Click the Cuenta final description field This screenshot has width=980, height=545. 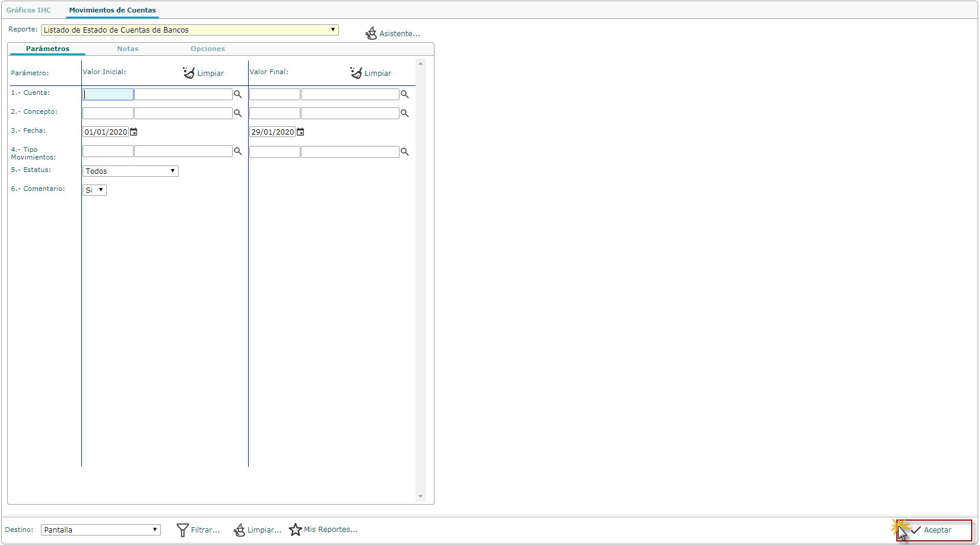[350, 94]
